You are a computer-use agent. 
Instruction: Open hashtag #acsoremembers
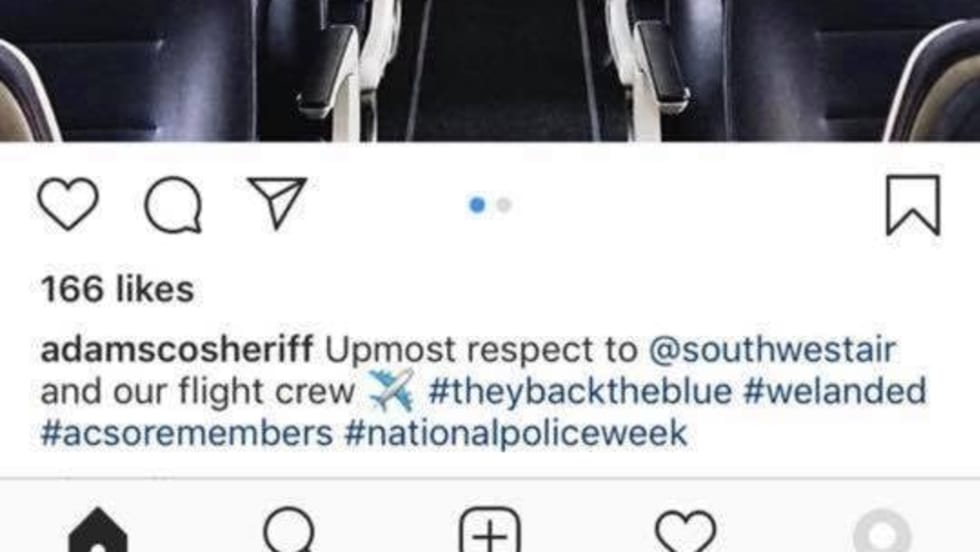(186, 433)
